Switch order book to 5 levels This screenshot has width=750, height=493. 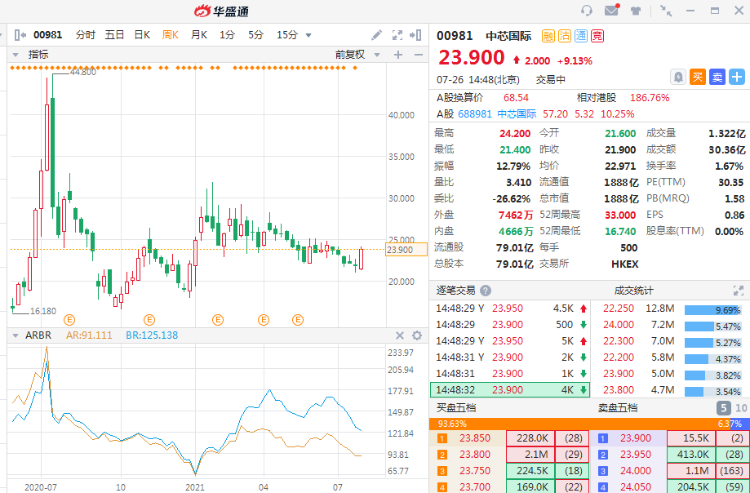pyautogui.click(x=722, y=408)
